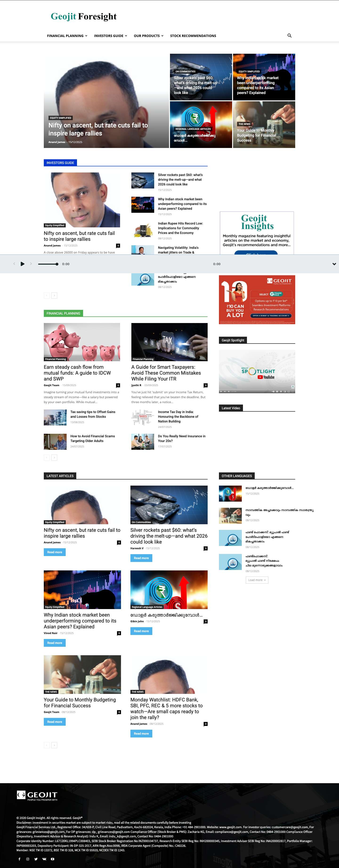Open author Vinod Nair link
The width and height of the screenshot is (339, 868).
50,633
